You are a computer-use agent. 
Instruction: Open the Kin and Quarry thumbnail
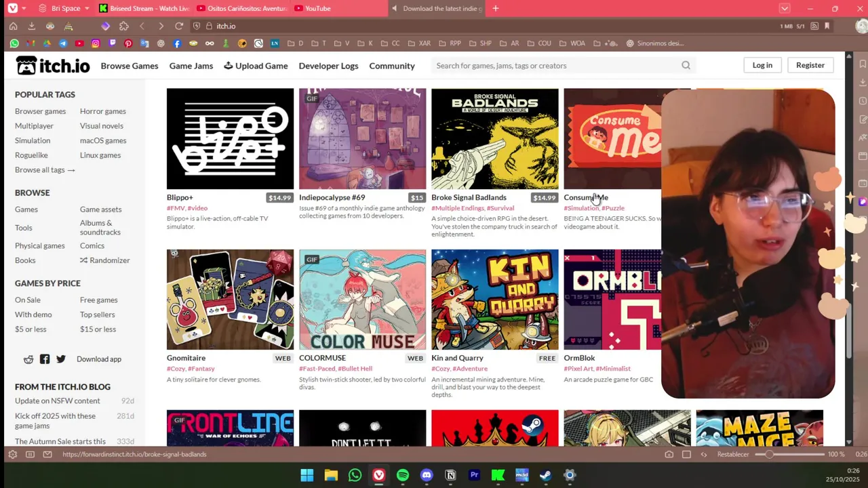coord(495,300)
